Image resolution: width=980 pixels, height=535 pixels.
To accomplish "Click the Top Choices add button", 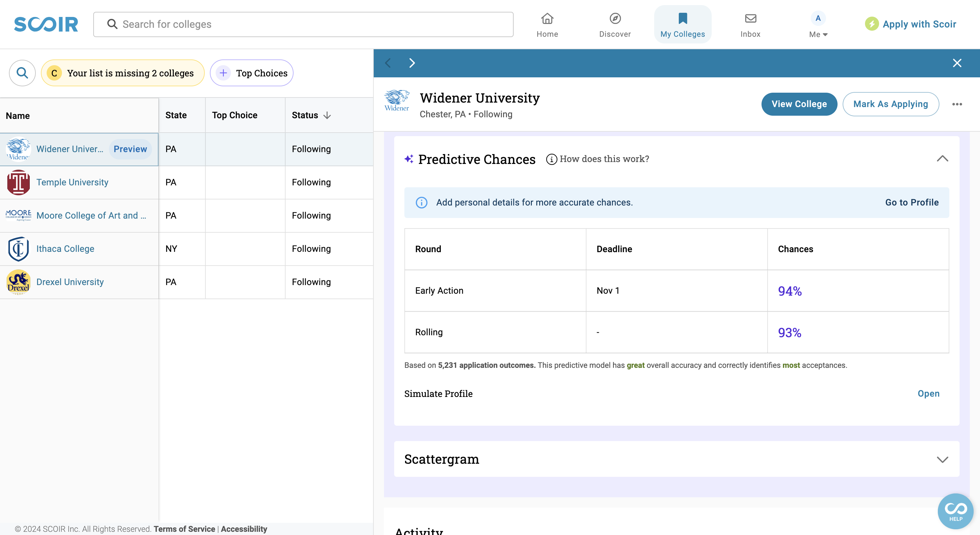I will tap(251, 73).
